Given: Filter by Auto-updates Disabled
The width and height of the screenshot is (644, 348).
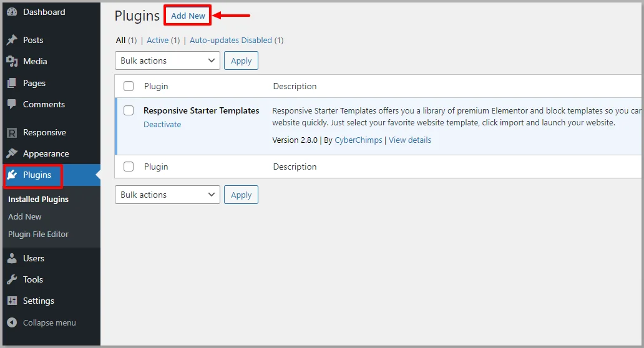Looking at the screenshot, I should pos(231,40).
